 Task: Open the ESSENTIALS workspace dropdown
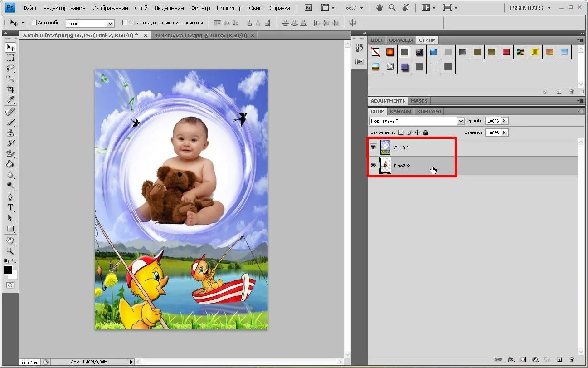tap(530, 8)
